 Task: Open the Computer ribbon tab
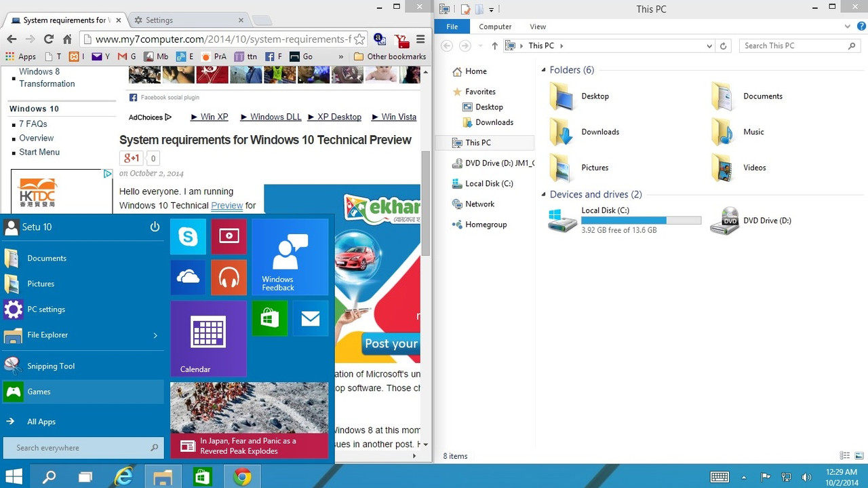click(x=495, y=26)
